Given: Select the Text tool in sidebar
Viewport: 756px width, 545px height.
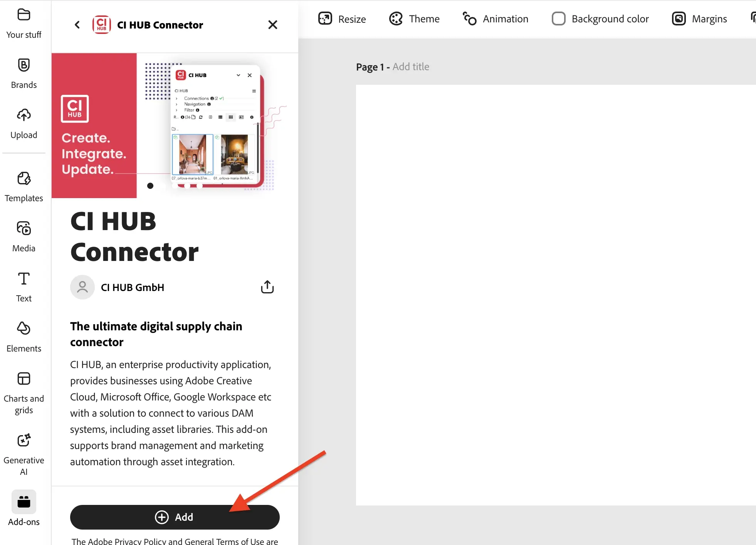Looking at the screenshot, I should (x=24, y=288).
